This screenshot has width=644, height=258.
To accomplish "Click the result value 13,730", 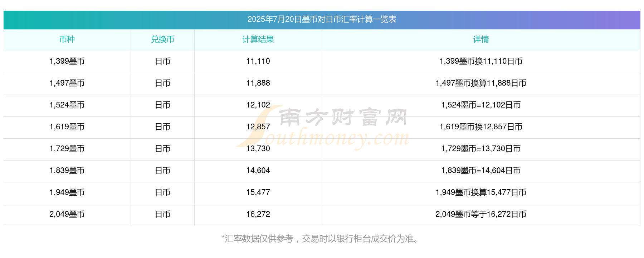I will 258,149.
